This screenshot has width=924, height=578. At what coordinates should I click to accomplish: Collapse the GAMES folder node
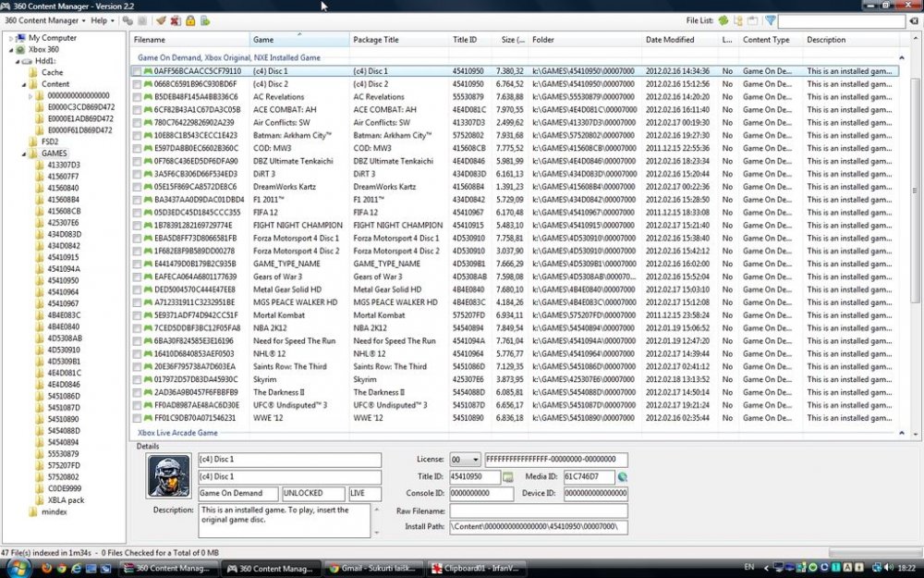[24, 154]
